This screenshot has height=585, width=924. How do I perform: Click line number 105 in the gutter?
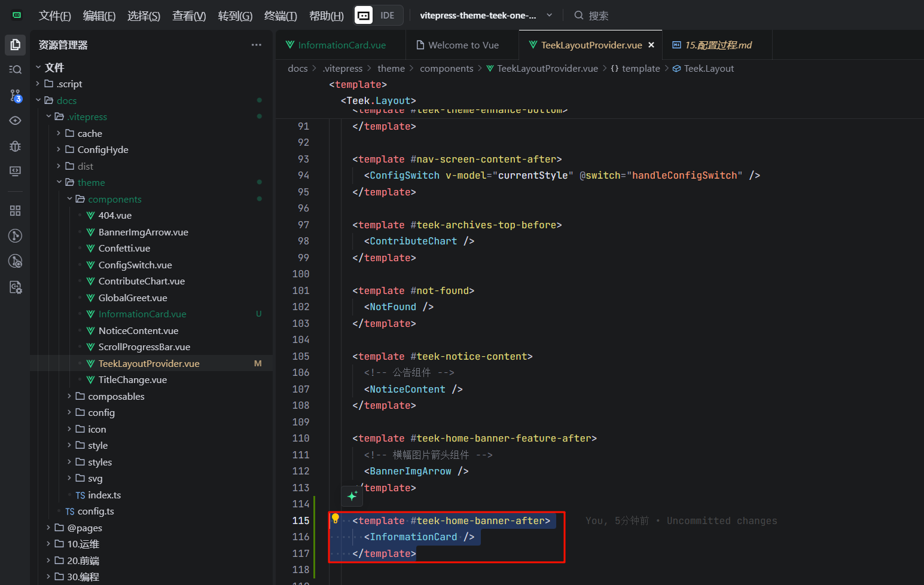[301, 356]
